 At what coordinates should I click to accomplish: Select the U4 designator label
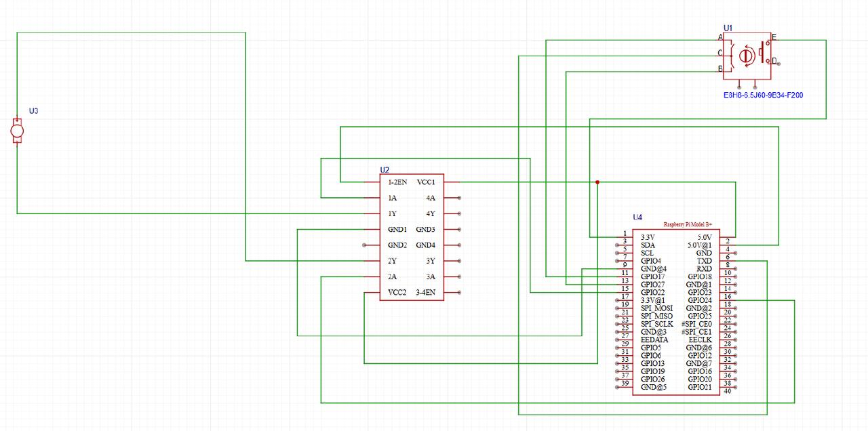click(x=637, y=218)
